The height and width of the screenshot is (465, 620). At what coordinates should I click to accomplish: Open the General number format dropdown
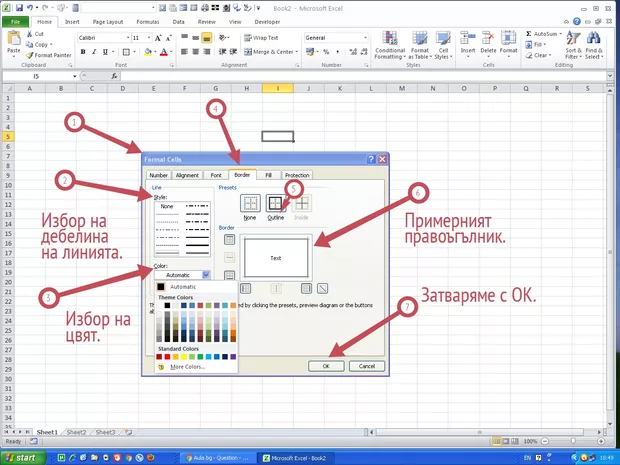[365, 38]
